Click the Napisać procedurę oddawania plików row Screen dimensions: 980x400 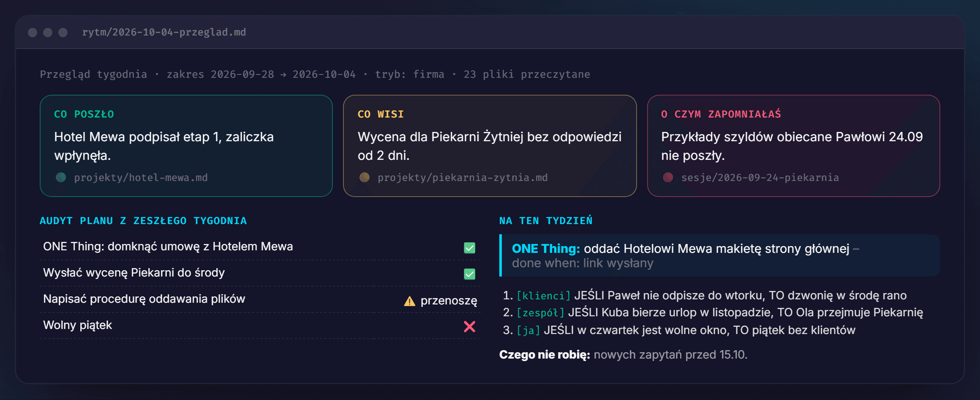click(260, 299)
